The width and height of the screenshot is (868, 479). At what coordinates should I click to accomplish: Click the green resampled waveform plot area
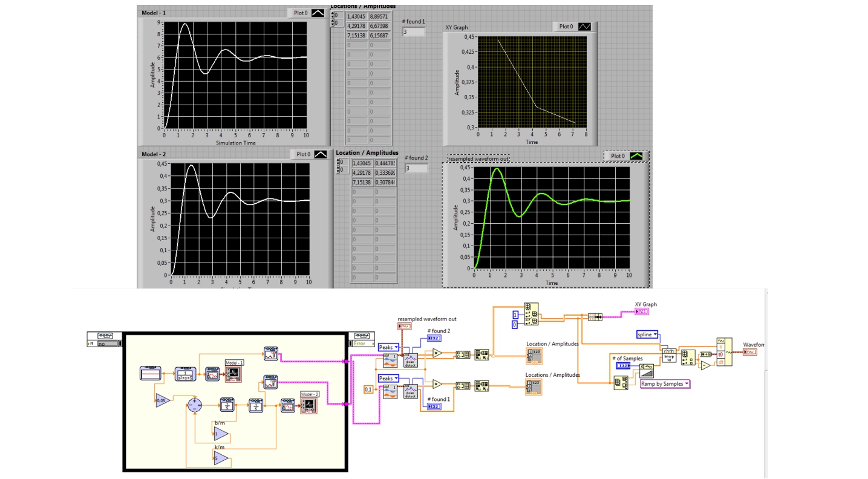click(551, 217)
